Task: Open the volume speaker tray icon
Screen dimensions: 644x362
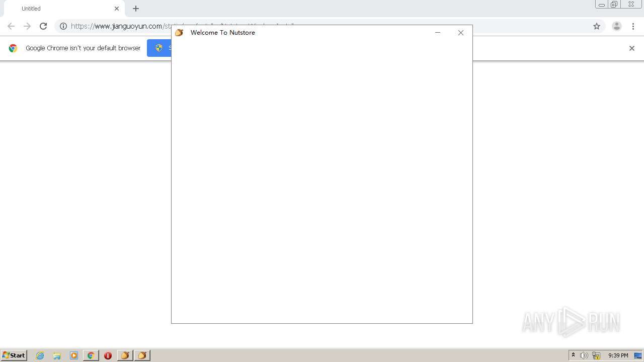Action: (584, 355)
